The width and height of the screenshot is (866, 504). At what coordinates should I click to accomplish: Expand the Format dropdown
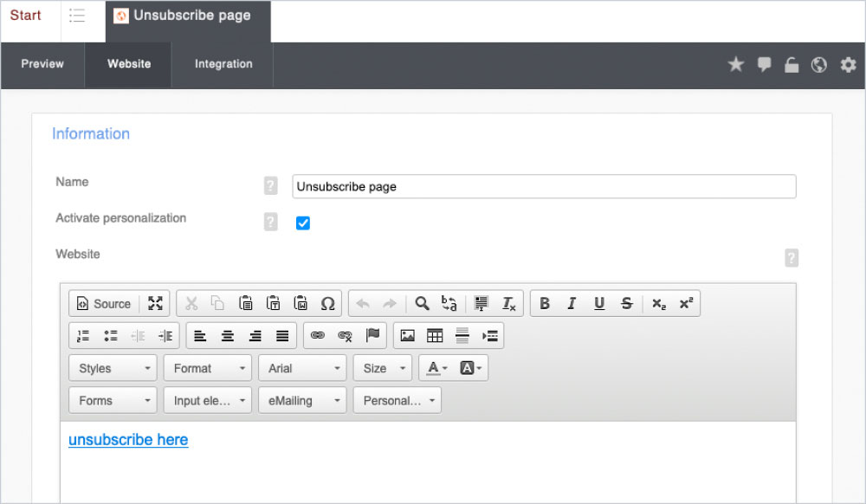pos(207,369)
